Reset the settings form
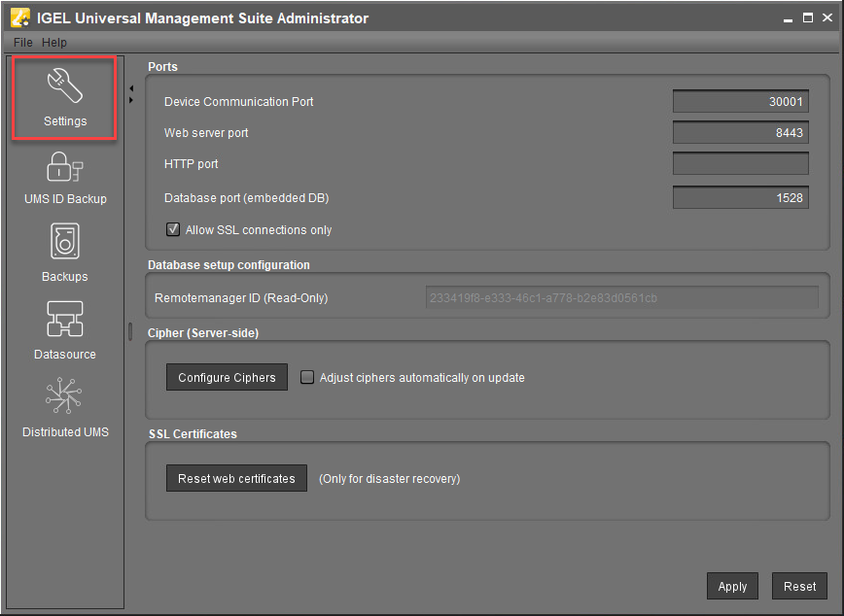The height and width of the screenshot is (616, 844). pyautogui.click(x=799, y=586)
